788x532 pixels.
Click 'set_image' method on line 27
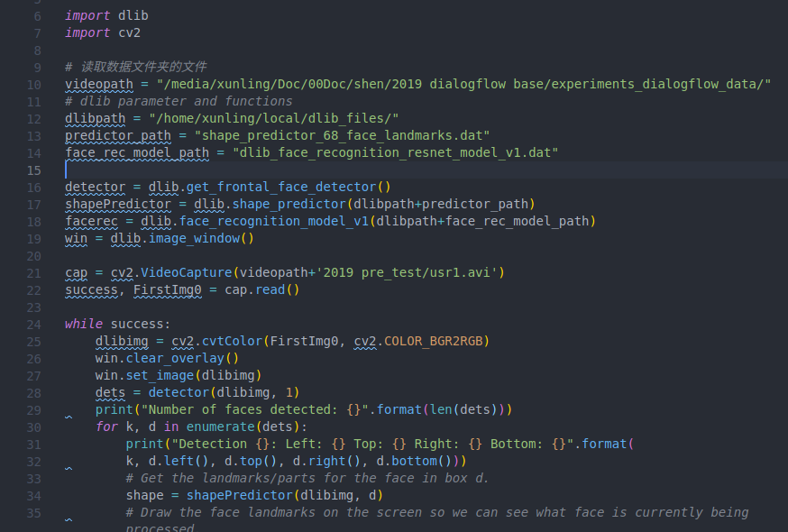point(160,375)
